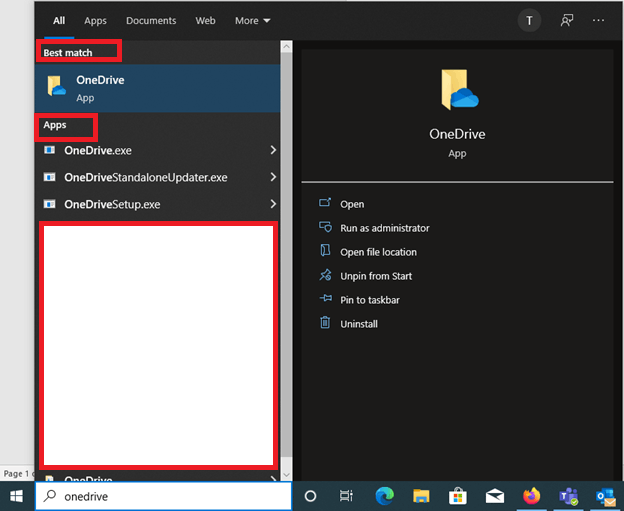Select the OneDriveSetup.exe result
The width and height of the screenshot is (624, 511).
pos(158,204)
